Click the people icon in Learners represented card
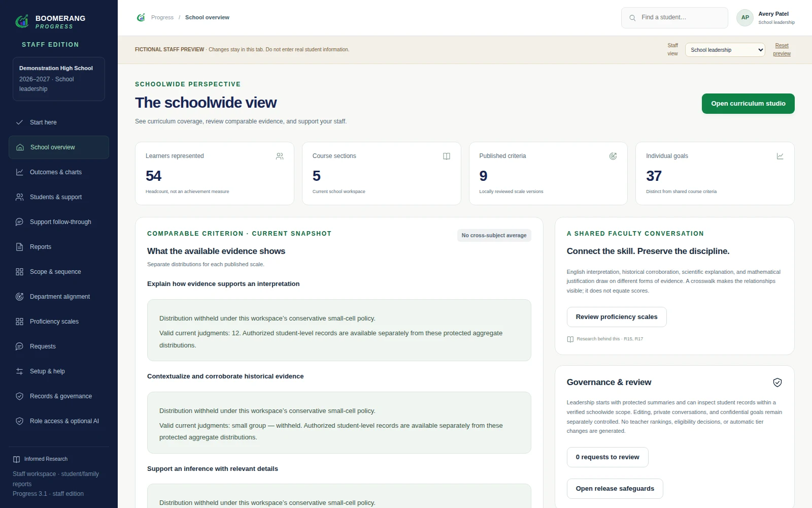This screenshot has width=812, height=508. point(280,156)
